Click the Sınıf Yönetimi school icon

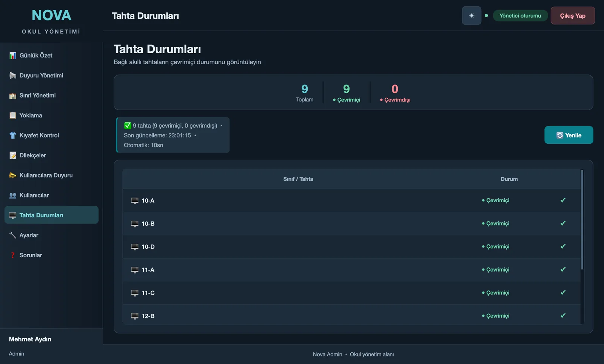pos(13,95)
